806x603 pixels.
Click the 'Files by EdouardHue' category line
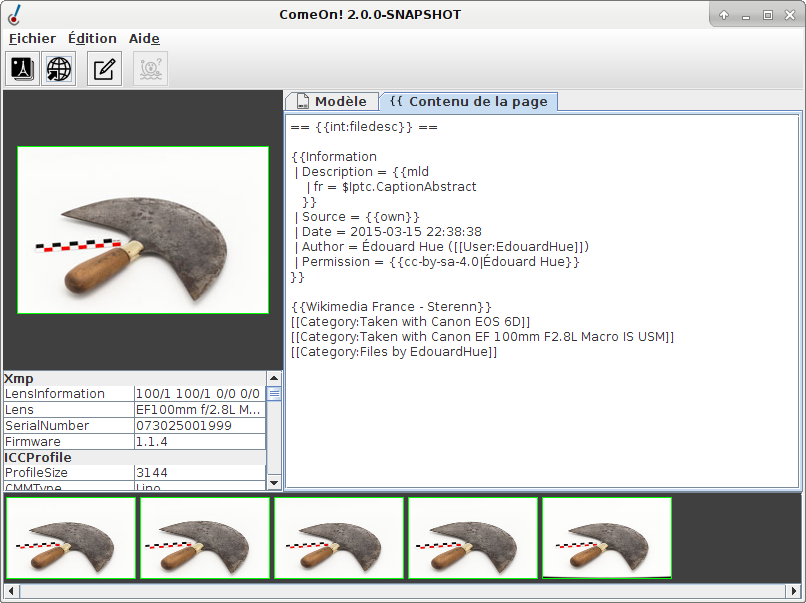[x=394, y=352]
